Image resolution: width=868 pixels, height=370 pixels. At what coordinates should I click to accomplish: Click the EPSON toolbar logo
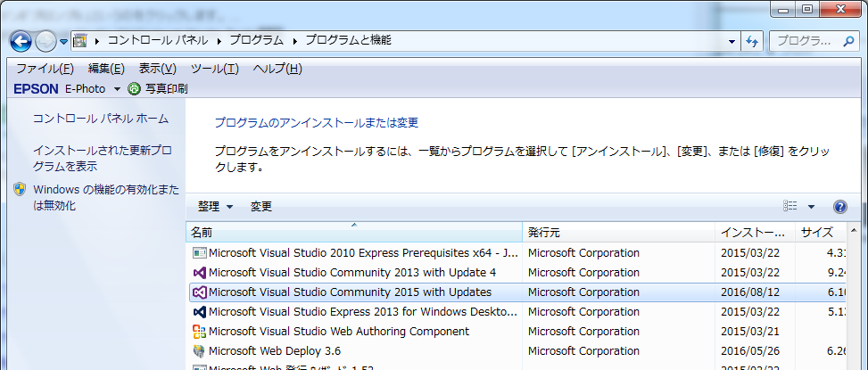pyautogui.click(x=36, y=89)
